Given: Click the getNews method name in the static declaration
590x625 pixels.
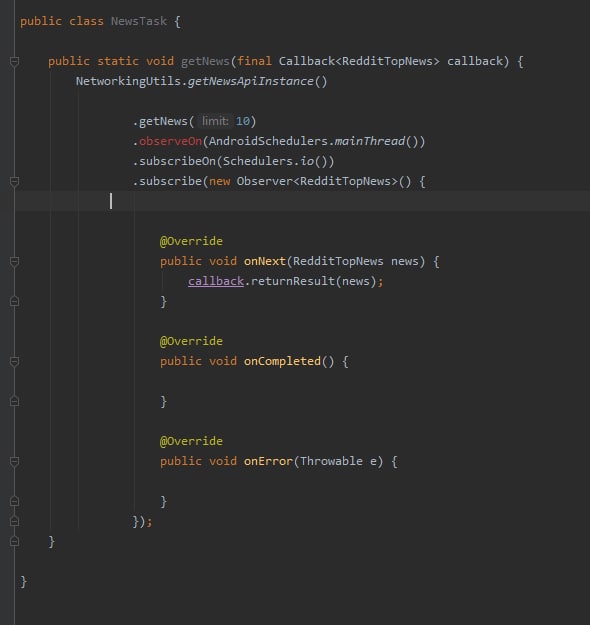Looking at the screenshot, I should click(x=205, y=61).
